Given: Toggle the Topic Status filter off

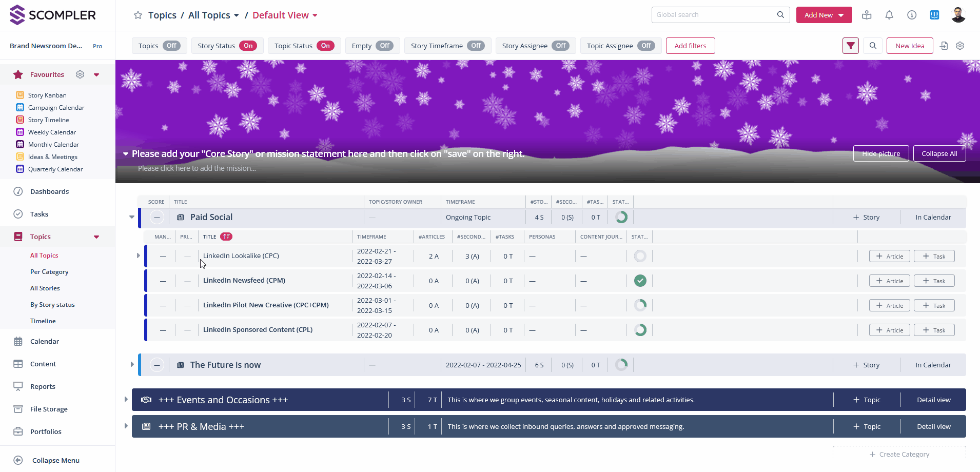Looking at the screenshot, I should [x=325, y=46].
